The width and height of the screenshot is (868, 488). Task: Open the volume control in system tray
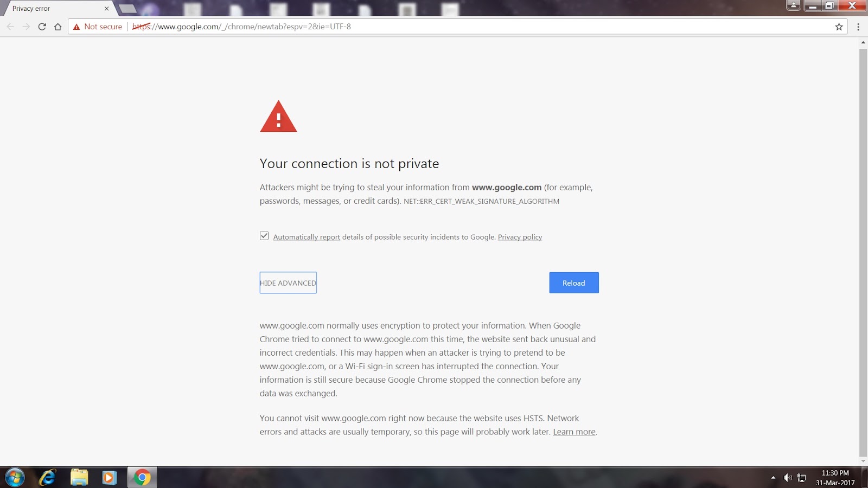pyautogui.click(x=788, y=478)
